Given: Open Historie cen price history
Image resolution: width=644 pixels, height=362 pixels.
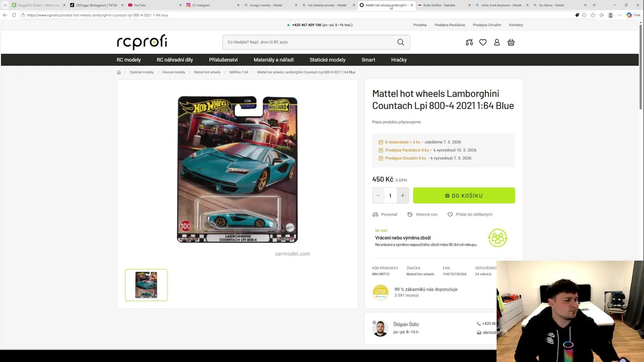Looking at the screenshot, I should pyautogui.click(x=422, y=214).
